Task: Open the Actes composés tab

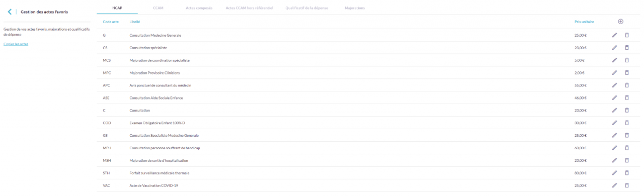Action: 199,8
